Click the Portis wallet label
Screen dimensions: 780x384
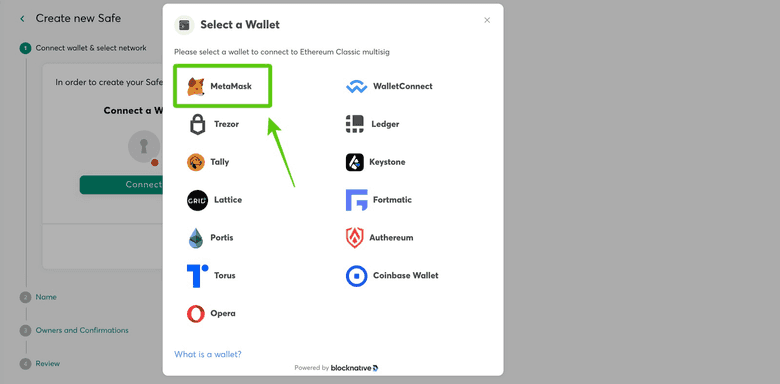point(221,237)
